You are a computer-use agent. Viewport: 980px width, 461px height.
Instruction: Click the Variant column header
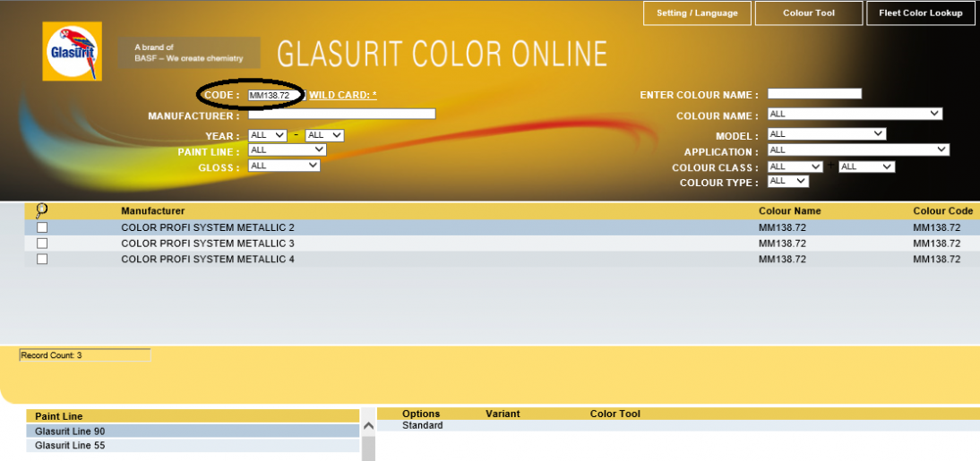[503, 414]
